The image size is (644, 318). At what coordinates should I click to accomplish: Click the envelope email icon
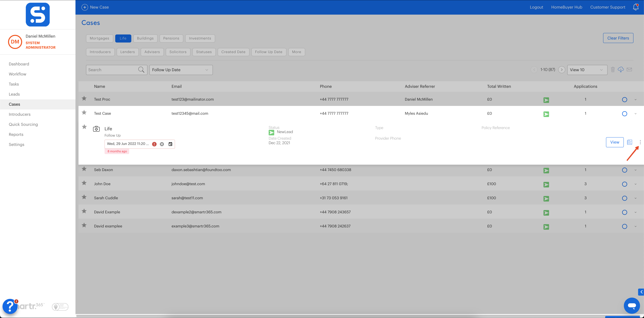click(x=630, y=70)
